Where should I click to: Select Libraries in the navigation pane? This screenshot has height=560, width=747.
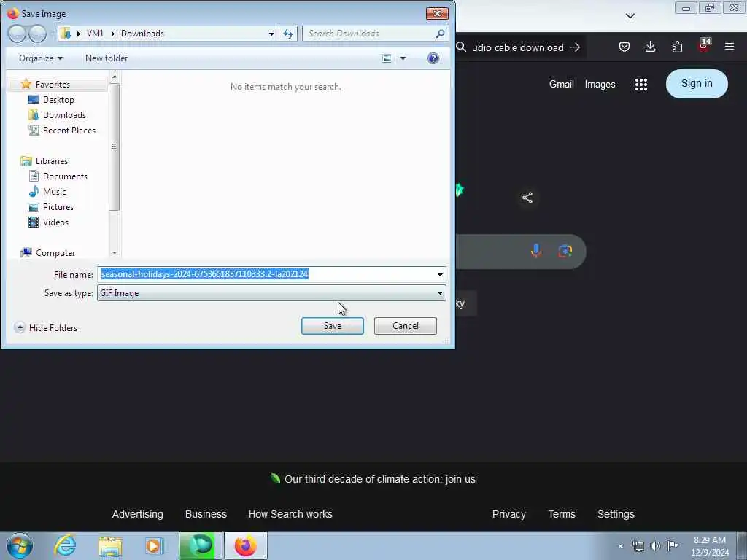point(52,161)
